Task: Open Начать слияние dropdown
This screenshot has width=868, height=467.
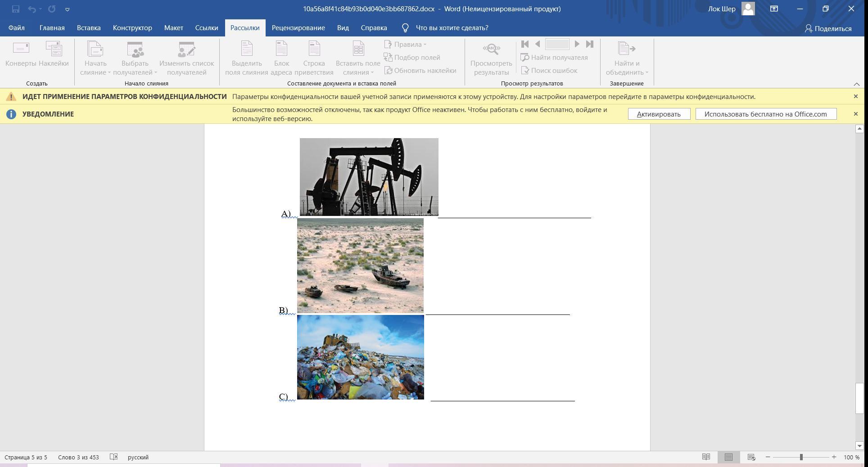Action: pyautogui.click(x=95, y=58)
